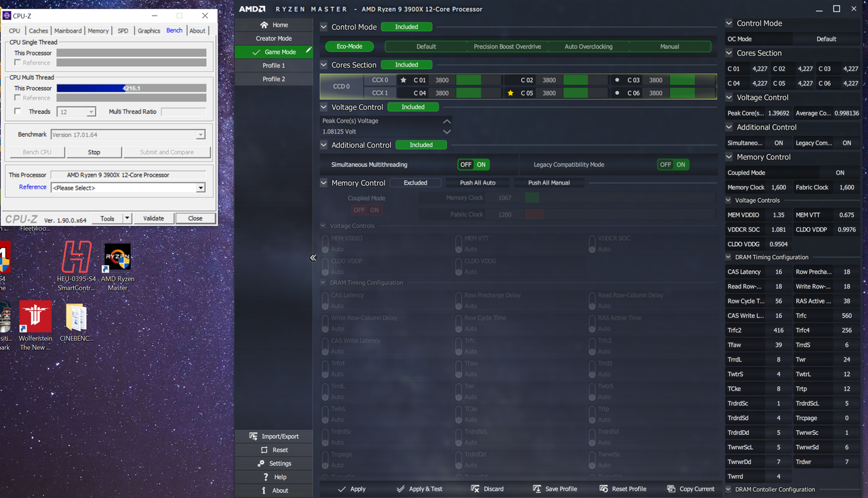Viewport: 868px width, 498px height.
Task: Collapse sidebar with double-chevron icon
Action: pyautogui.click(x=313, y=257)
